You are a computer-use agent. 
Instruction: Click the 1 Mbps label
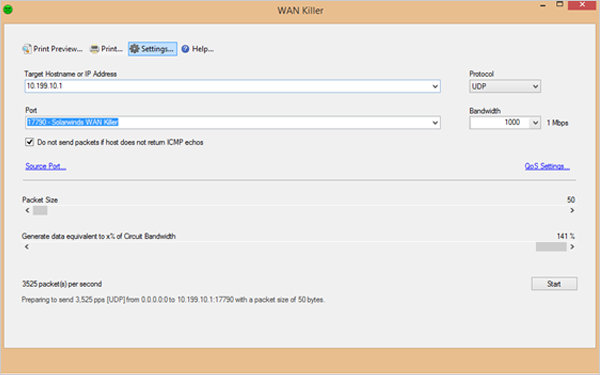point(558,123)
